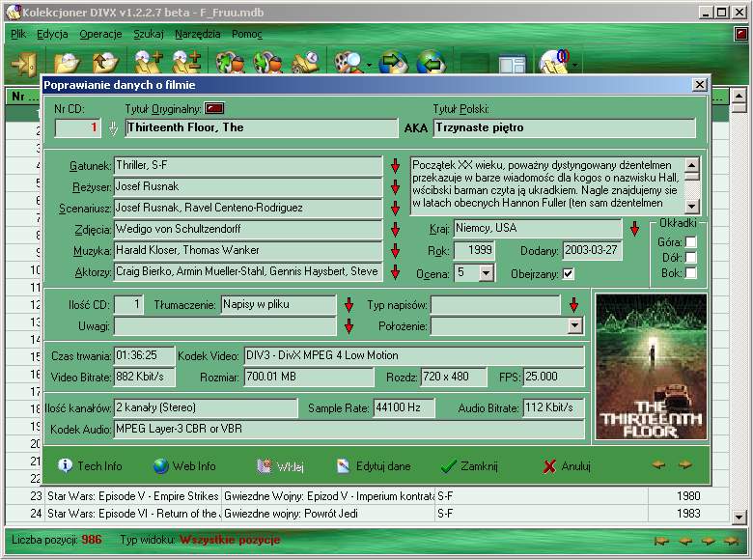Screen dimensions: 753x560
Task: Click the Zamknij button
Action: point(468,466)
